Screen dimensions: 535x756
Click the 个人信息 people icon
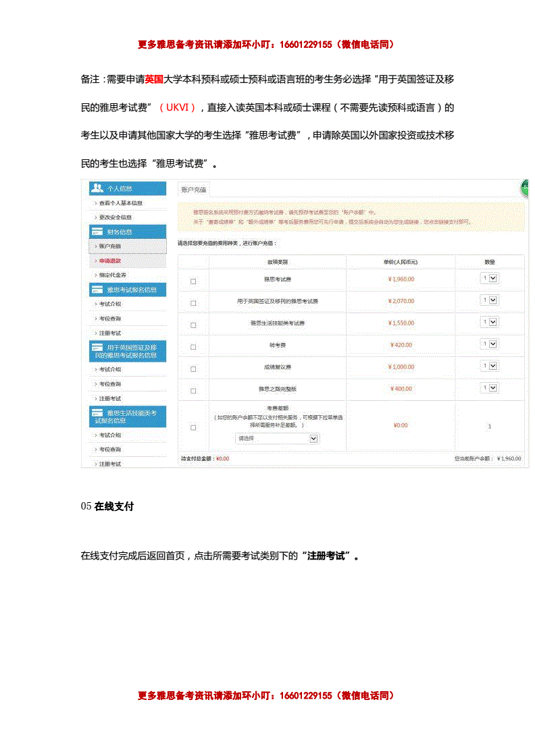[x=97, y=188]
